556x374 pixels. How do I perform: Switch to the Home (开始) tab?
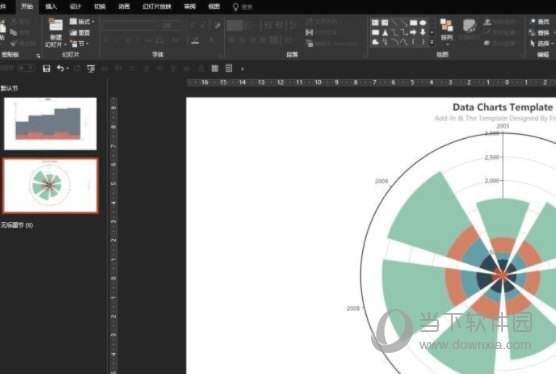pyautogui.click(x=27, y=6)
